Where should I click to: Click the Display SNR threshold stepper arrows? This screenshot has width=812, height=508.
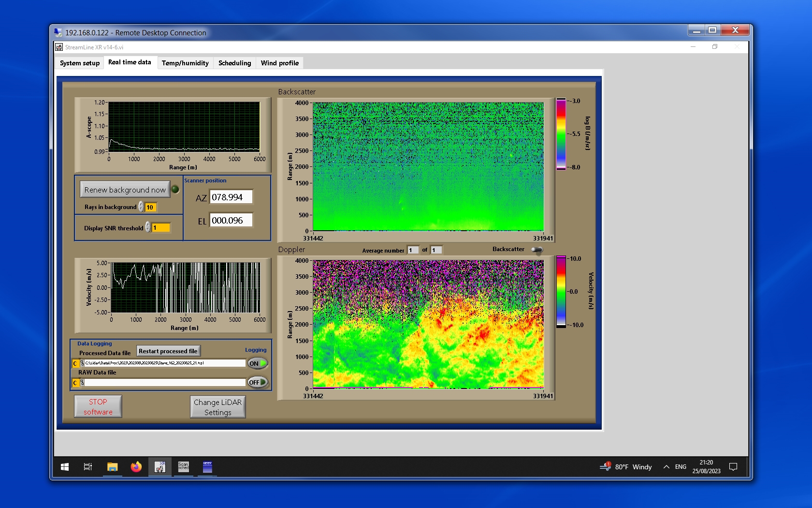point(147,227)
